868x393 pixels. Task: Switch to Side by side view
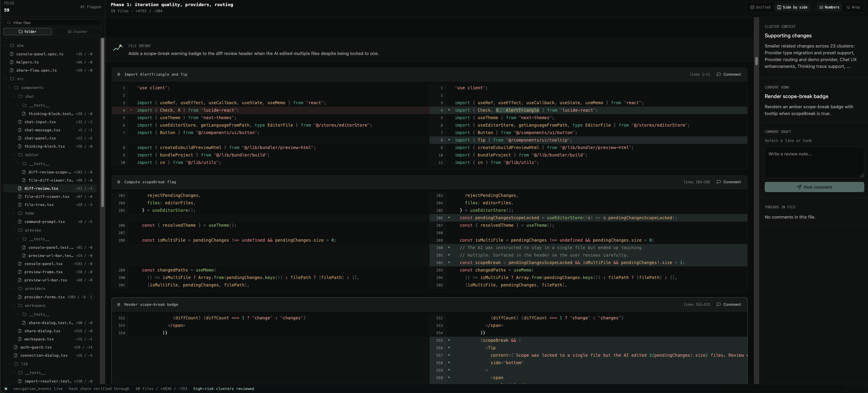point(792,7)
